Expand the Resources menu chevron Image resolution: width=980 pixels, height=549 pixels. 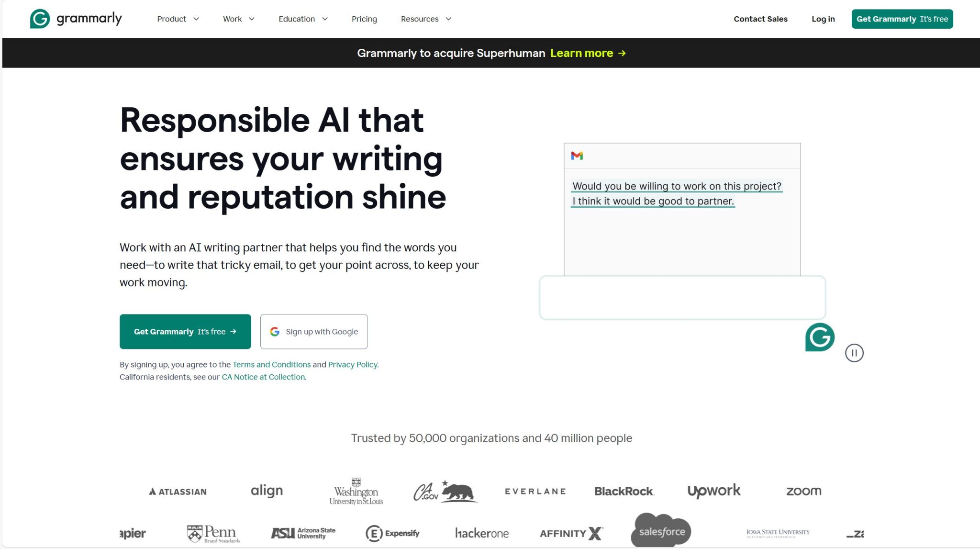[x=448, y=19]
